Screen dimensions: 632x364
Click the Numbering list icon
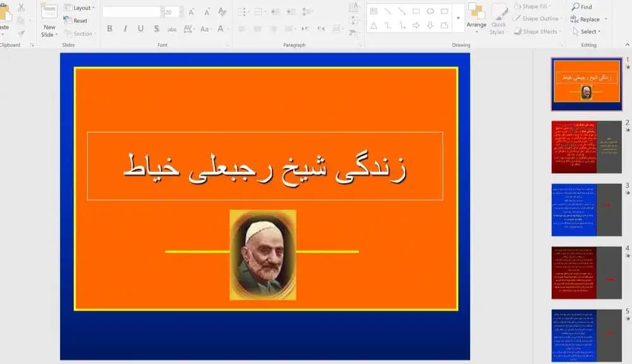pos(259,12)
